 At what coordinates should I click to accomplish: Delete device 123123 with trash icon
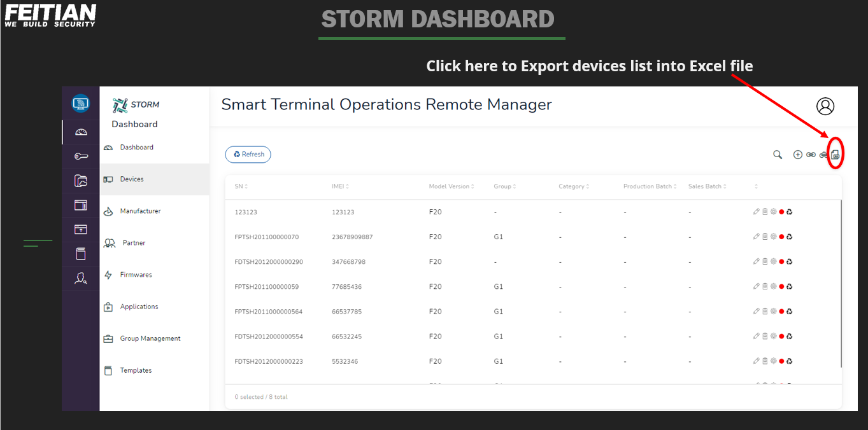765,212
